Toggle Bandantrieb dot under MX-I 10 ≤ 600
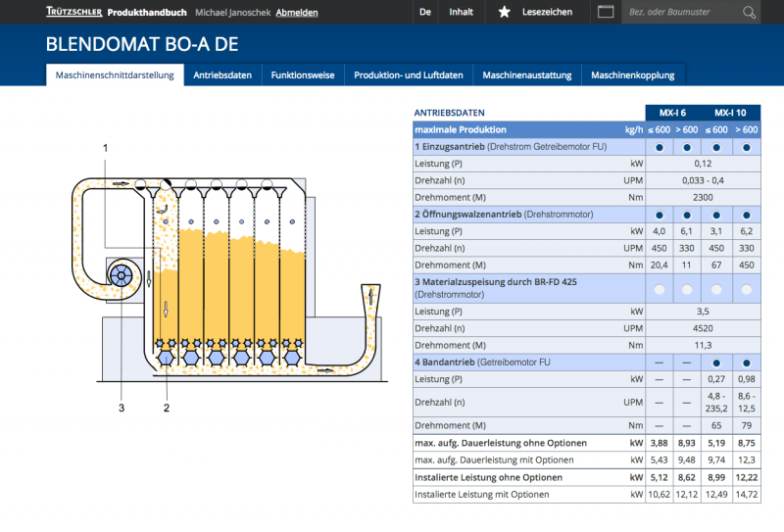784x532 pixels. [716, 363]
